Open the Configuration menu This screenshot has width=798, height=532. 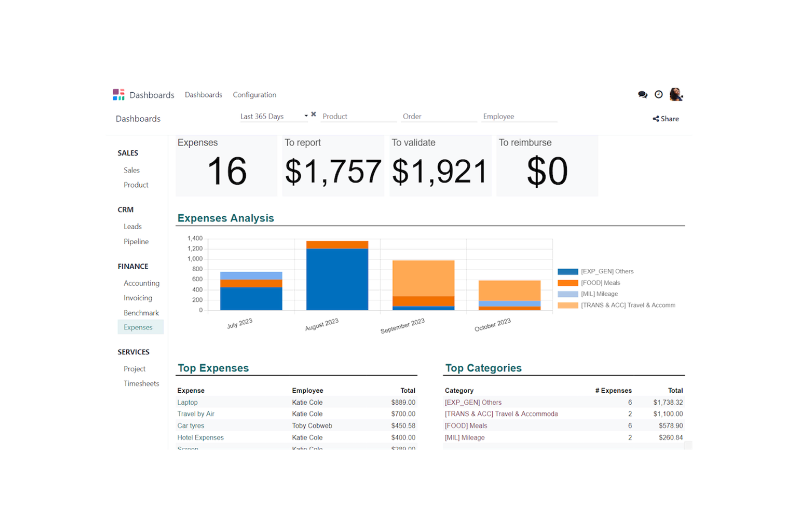click(x=254, y=95)
